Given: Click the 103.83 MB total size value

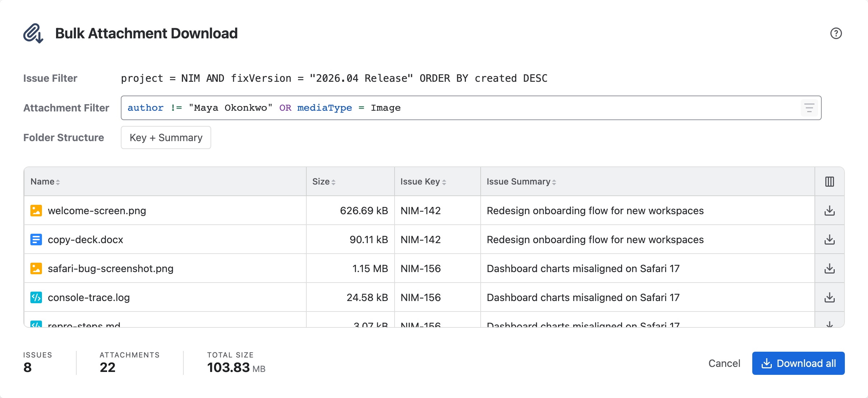Looking at the screenshot, I should click(236, 368).
